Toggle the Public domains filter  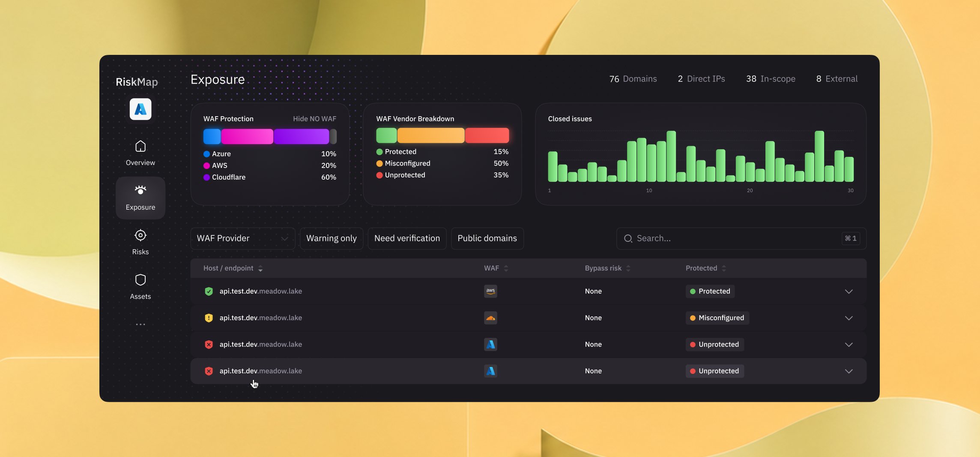(x=487, y=238)
